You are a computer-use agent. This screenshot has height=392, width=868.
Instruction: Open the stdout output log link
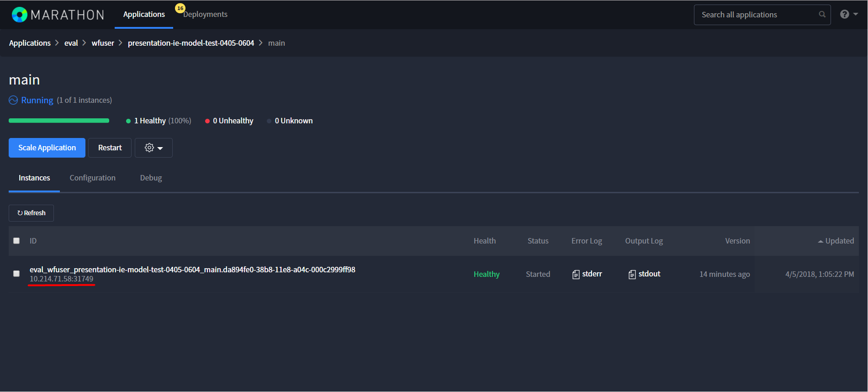(x=649, y=274)
